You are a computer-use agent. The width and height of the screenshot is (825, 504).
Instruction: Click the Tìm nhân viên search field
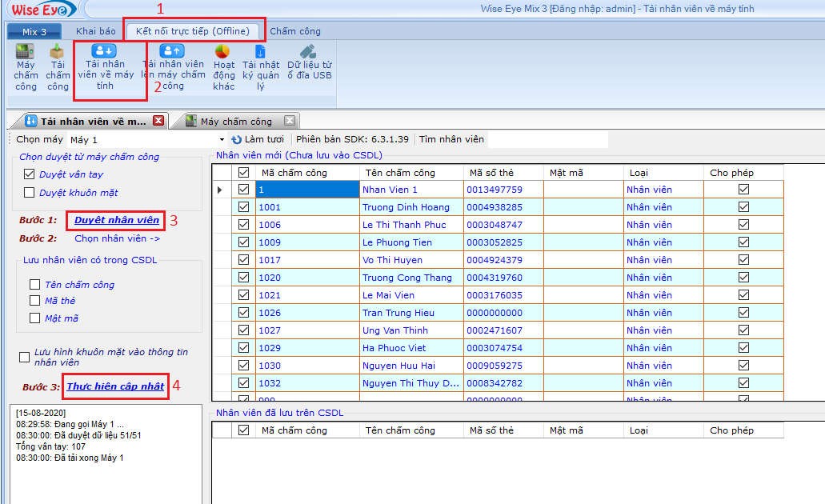(547, 139)
